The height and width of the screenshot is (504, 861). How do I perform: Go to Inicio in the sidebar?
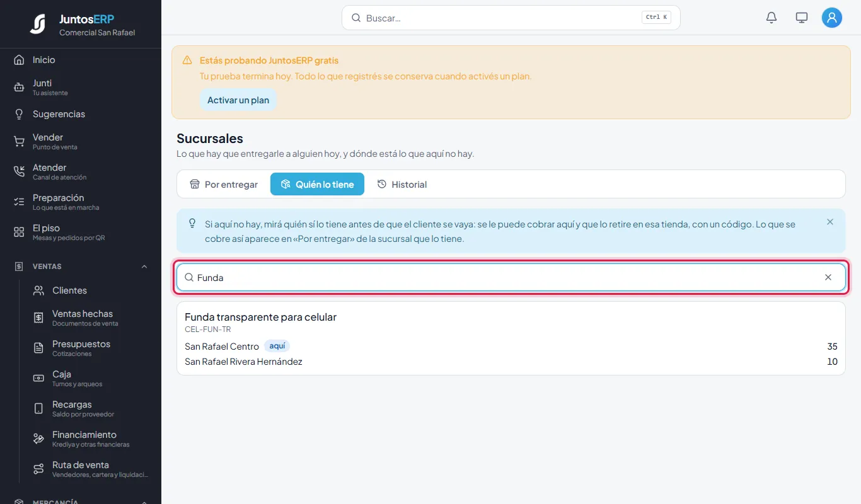[x=81, y=60]
